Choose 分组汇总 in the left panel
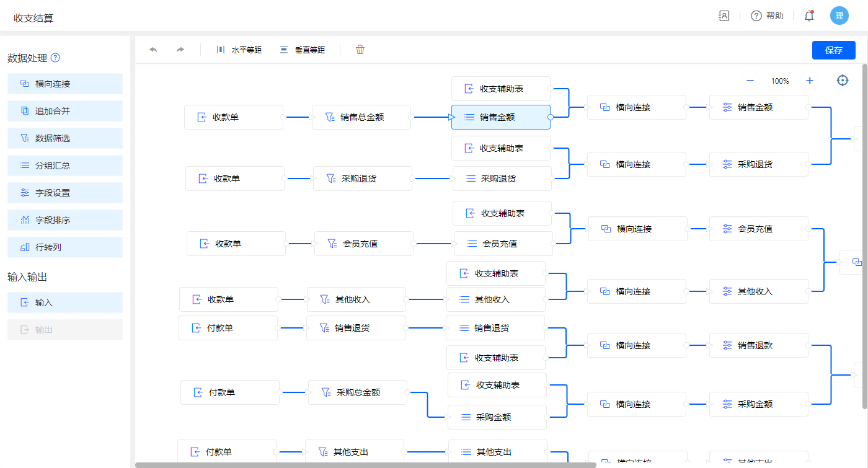 click(65, 166)
